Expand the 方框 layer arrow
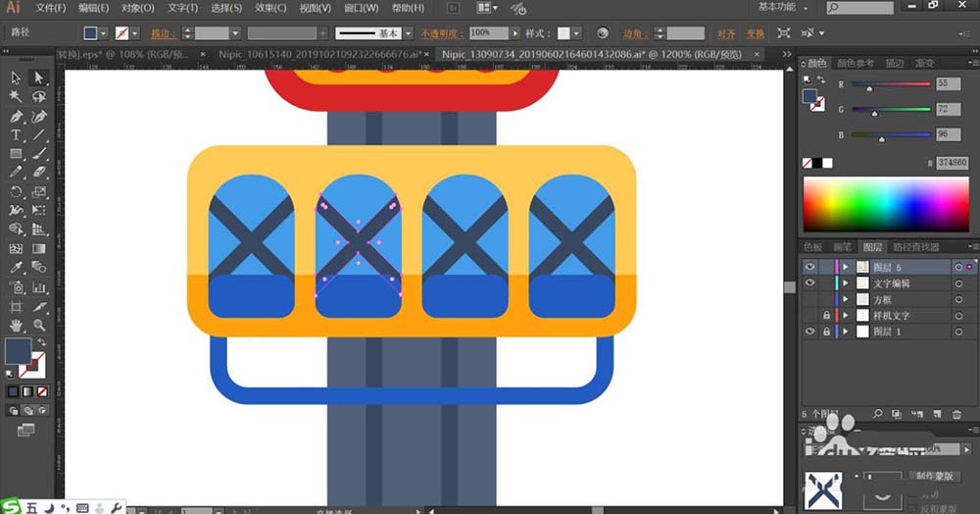 pos(845,299)
